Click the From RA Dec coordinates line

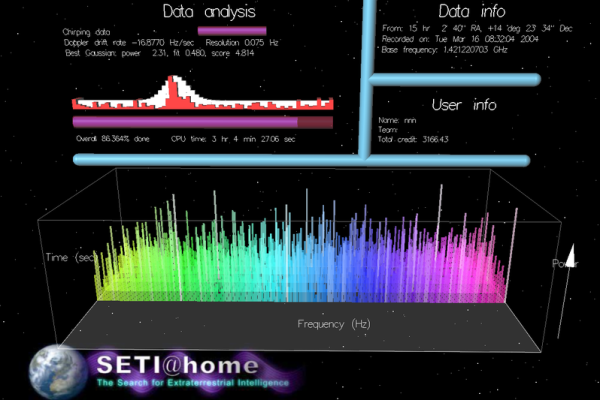pos(477,28)
